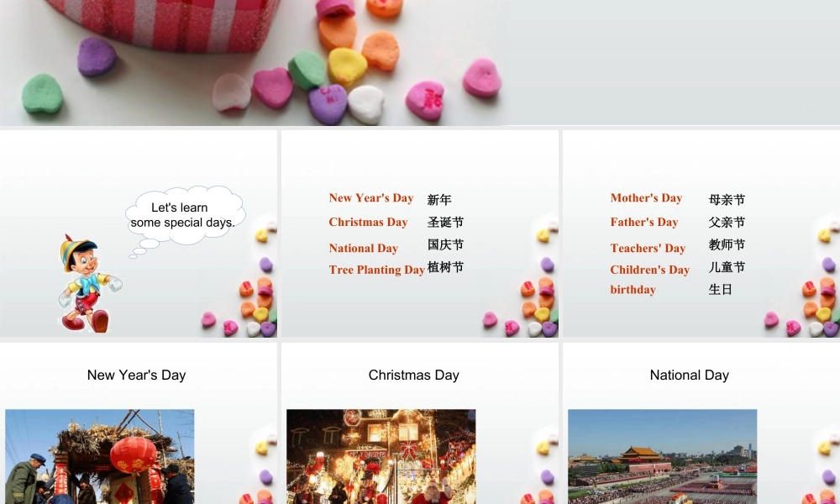
Task: Select the New Year's Day vocabulary word
Action: click(371, 198)
